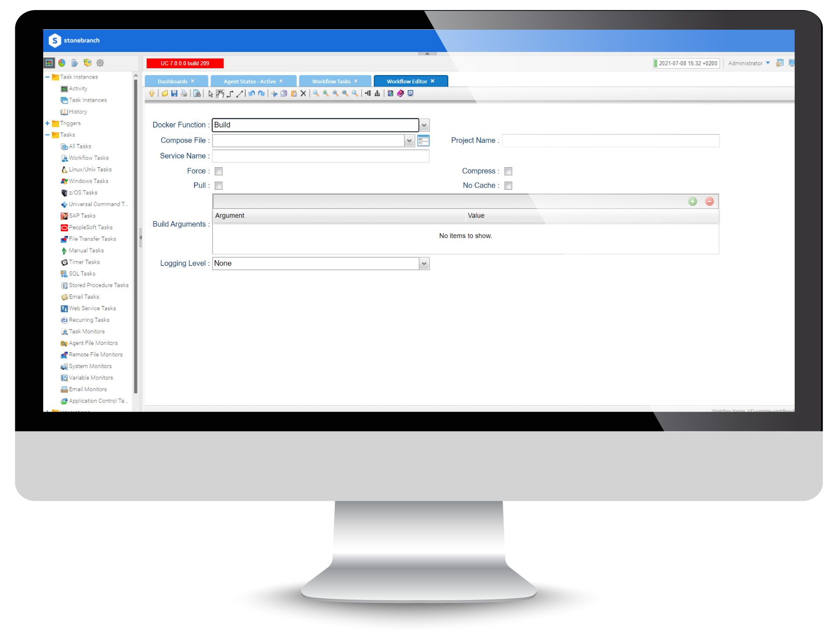Expand the Logging Level dropdown
This screenshot has width=838, height=644.
pos(425,264)
